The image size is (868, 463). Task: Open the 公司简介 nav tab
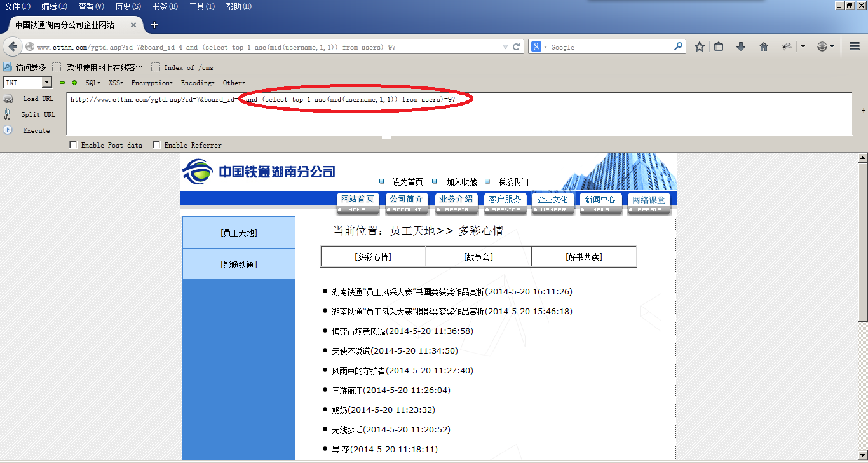coord(407,203)
